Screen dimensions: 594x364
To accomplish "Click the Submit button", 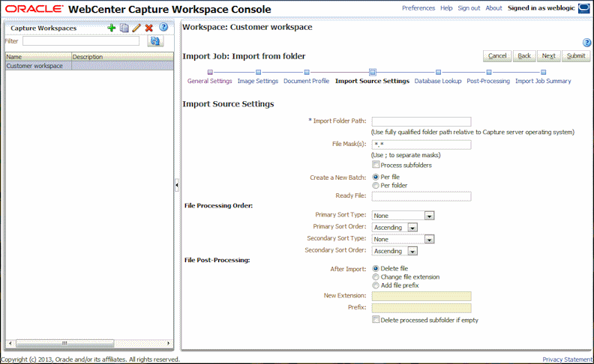I will pos(576,56).
